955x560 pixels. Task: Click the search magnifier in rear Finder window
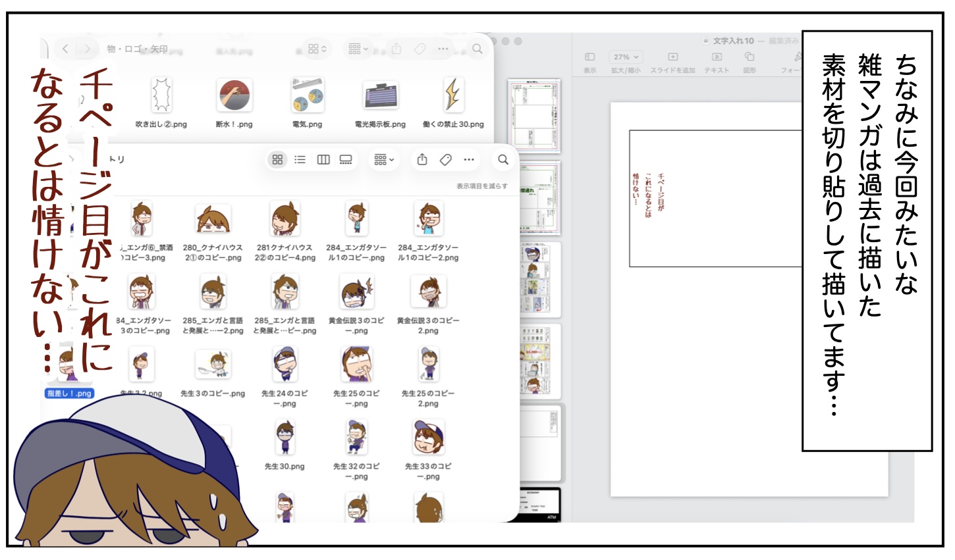(477, 49)
